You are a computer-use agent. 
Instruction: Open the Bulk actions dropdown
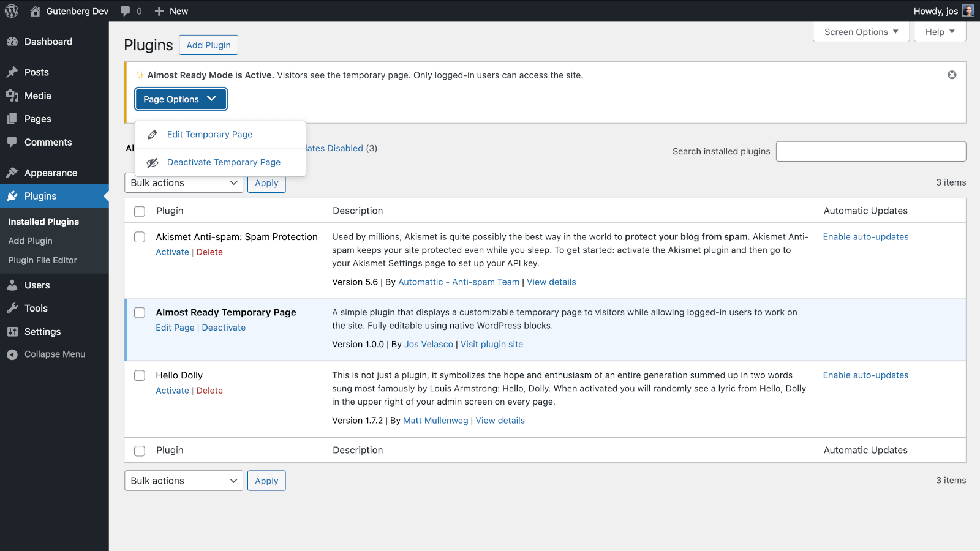183,182
